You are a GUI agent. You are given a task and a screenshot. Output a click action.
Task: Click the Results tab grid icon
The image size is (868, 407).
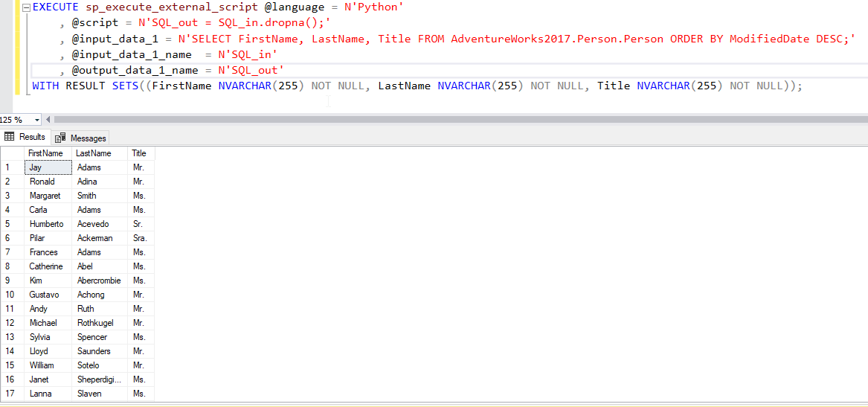10,137
